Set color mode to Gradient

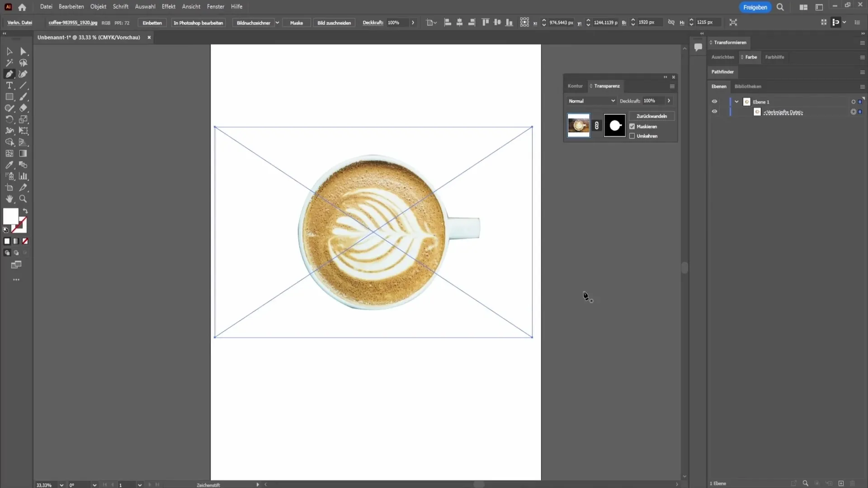coord(16,241)
